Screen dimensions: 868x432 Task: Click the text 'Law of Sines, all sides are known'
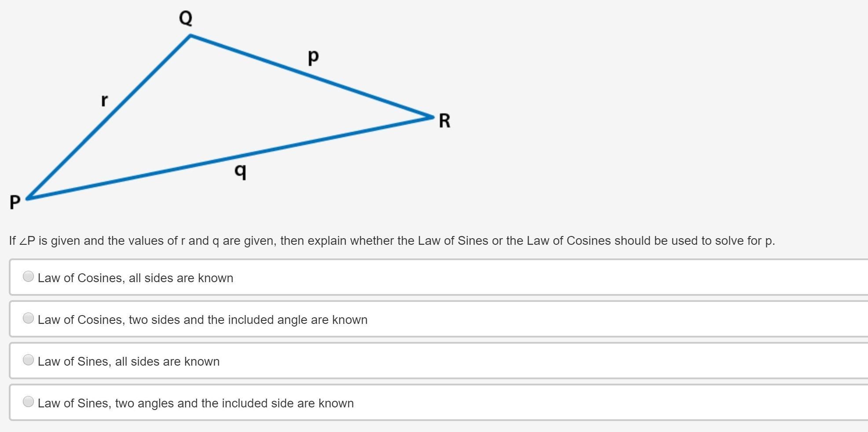coord(128,362)
